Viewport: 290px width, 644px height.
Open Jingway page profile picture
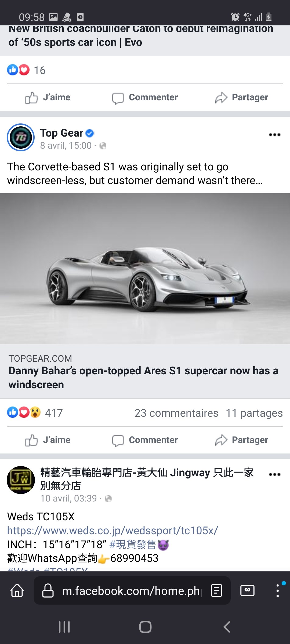pos(21,480)
